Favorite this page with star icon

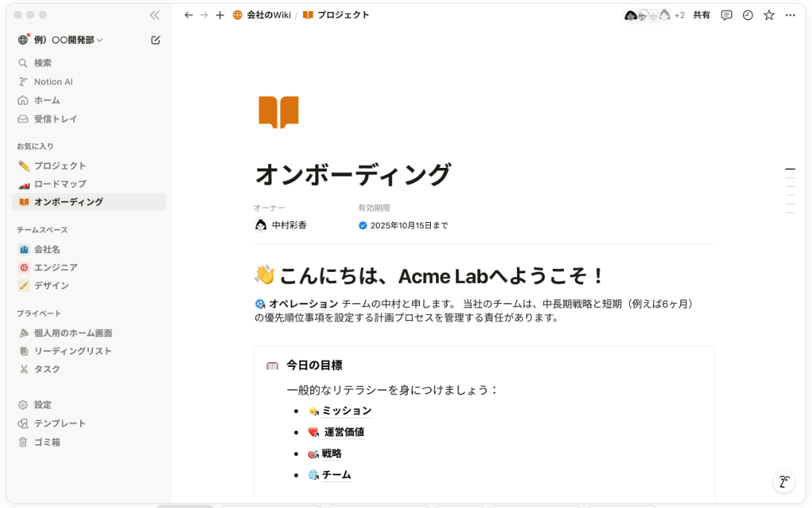(x=769, y=15)
